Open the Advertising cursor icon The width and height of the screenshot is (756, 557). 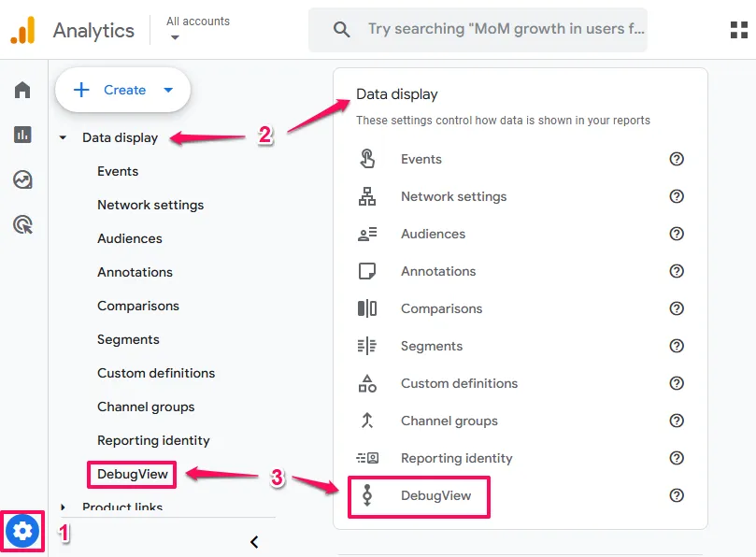(22, 224)
